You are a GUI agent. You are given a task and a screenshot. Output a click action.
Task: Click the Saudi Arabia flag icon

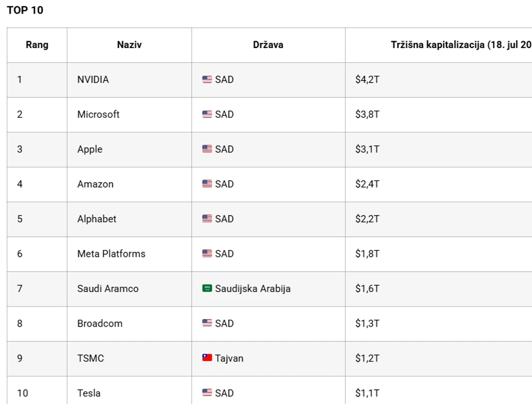pos(207,289)
